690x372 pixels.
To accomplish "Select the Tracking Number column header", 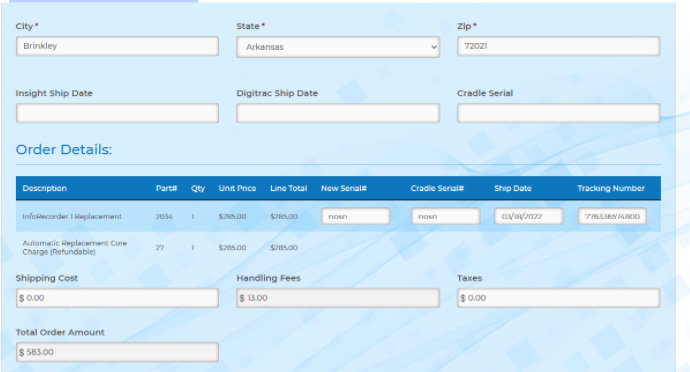I will click(611, 188).
